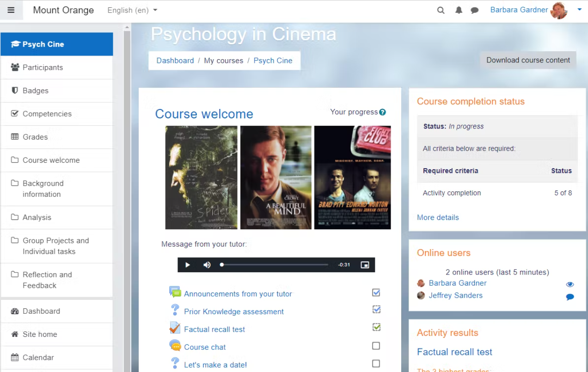The width and height of the screenshot is (588, 372).
Task: Go to Analysis section in sidebar
Action: tap(57, 217)
